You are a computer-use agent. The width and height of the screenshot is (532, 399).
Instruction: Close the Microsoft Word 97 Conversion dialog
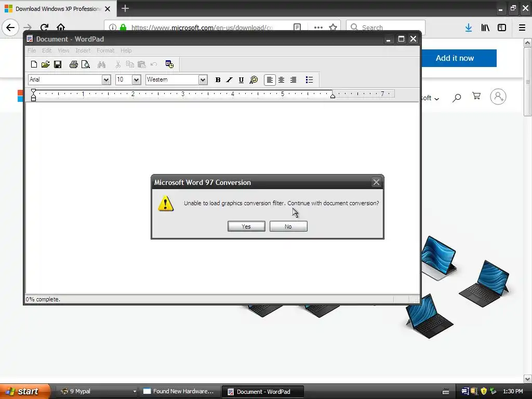[x=376, y=182]
